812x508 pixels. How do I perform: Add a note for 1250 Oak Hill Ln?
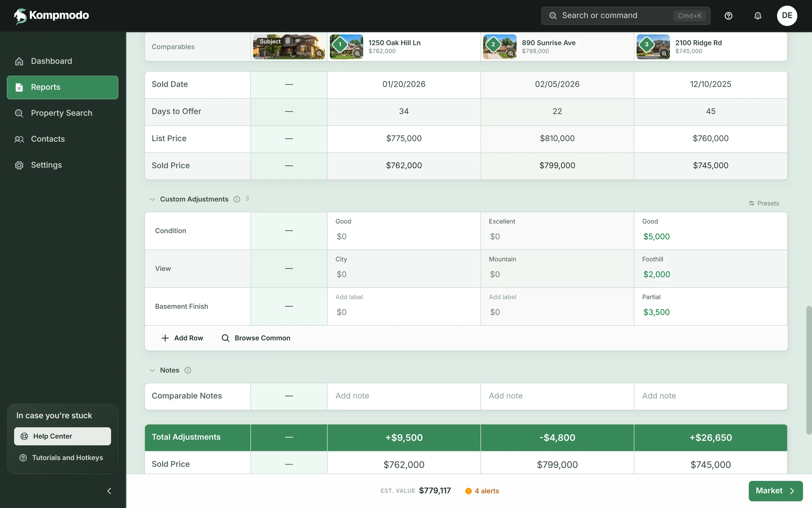coord(404,396)
